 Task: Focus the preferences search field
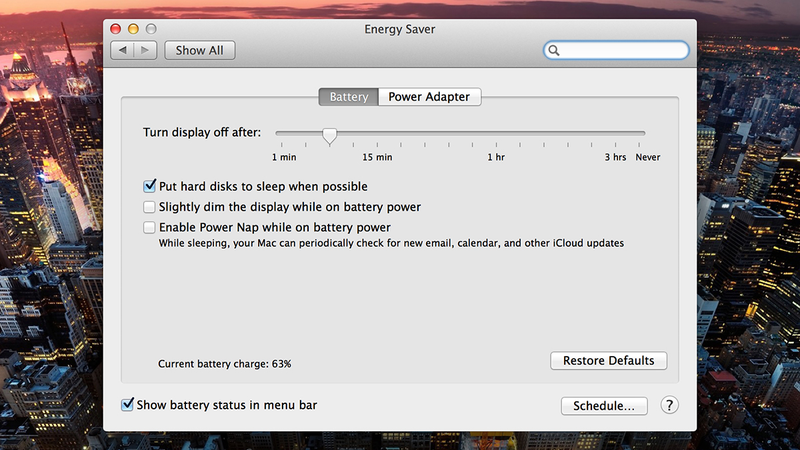616,50
